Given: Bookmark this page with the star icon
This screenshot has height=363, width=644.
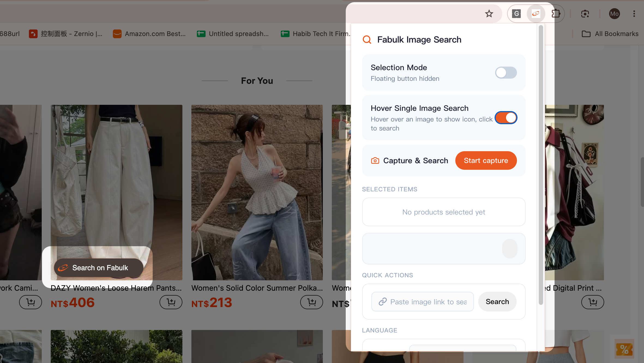Looking at the screenshot, I should (489, 14).
